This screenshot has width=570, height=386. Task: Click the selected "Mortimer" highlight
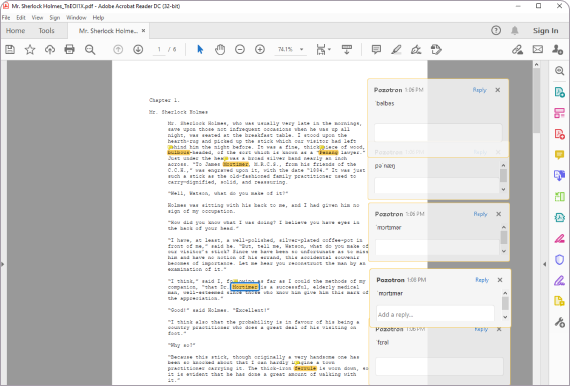click(x=245, y=287)
